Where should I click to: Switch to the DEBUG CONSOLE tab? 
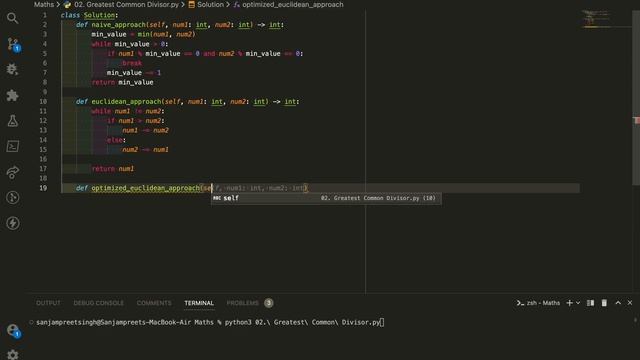[x=98, y=303]
